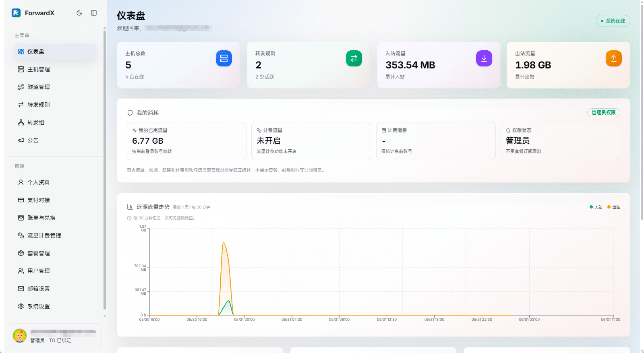Screen dimensions: 644x353
Task: Click the 权限状态 管理员 value
Action: pos(518,141)
